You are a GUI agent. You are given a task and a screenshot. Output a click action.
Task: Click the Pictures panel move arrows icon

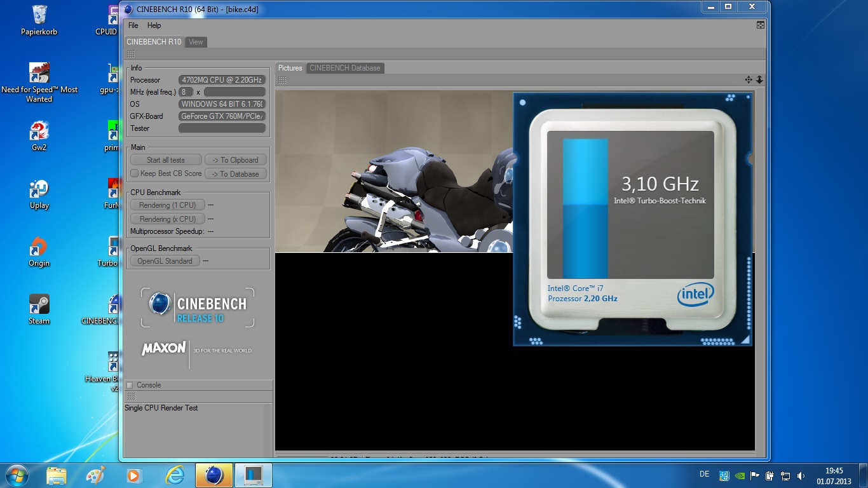[x=749, y=80]
